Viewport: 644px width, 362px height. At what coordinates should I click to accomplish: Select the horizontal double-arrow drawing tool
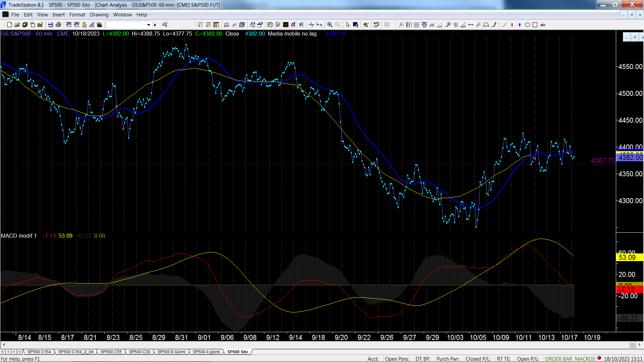coord(471,25)
